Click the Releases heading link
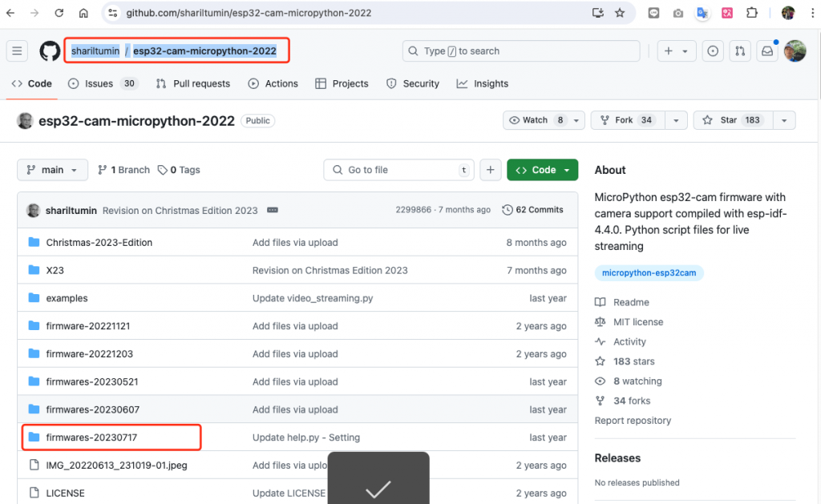Viewport: 821px width, 504px height. 617,458
